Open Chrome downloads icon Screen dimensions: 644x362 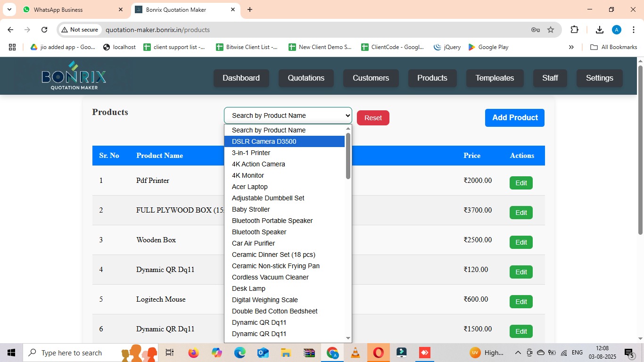[599, 30]
